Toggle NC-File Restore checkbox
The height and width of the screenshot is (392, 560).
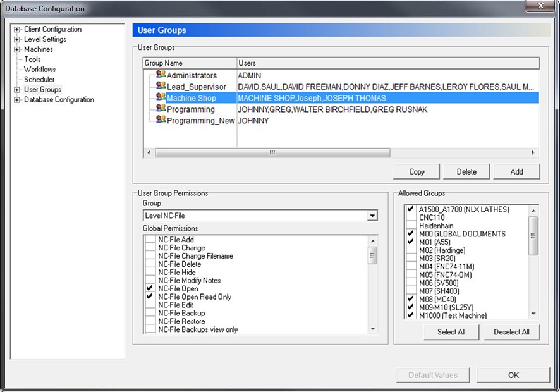click(150, 321)
